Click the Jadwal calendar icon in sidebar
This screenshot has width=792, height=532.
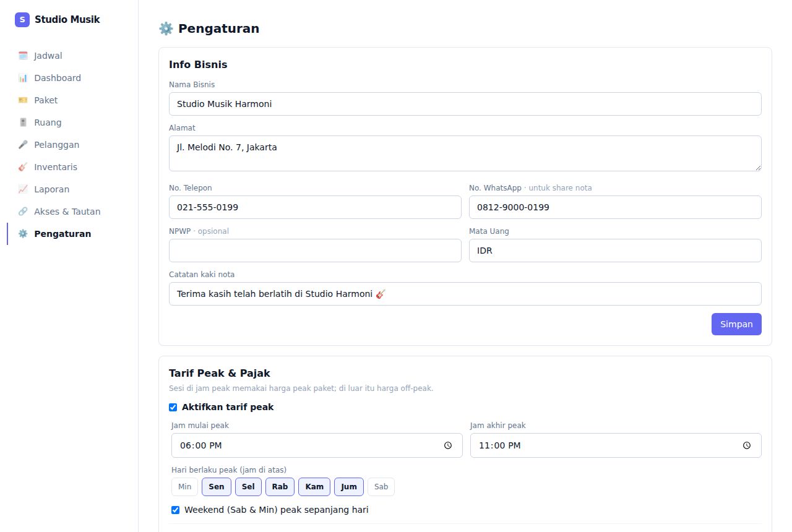click(23, 56)
